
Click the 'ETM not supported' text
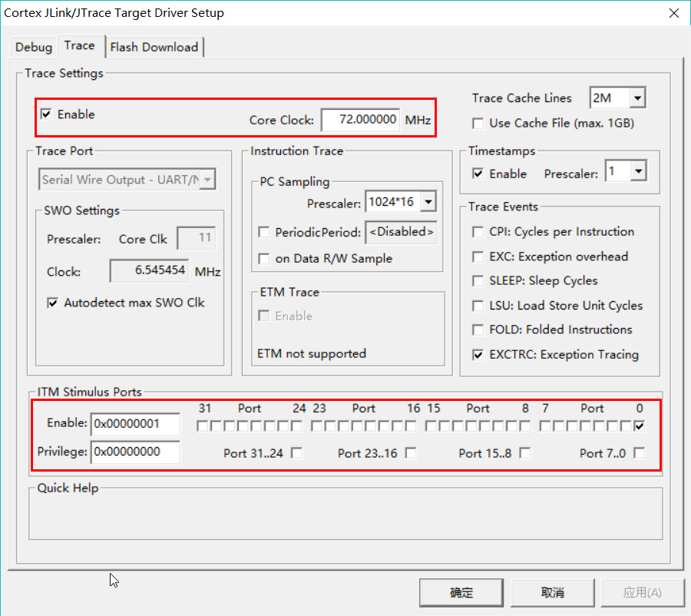[x=312, y=353]
